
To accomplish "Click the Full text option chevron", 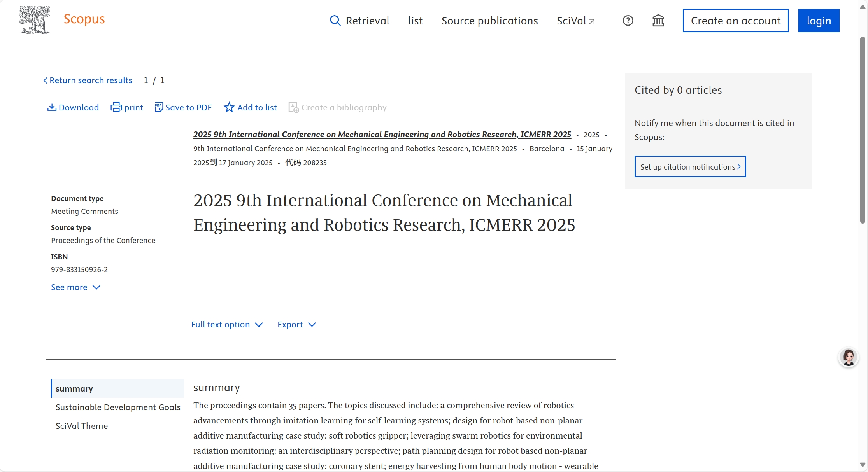I will 259,325.
